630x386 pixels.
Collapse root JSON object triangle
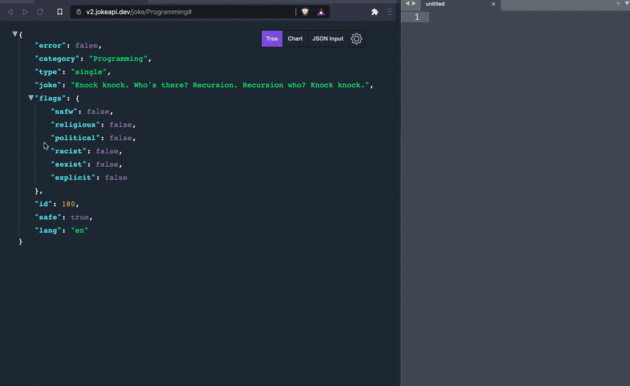15,34
